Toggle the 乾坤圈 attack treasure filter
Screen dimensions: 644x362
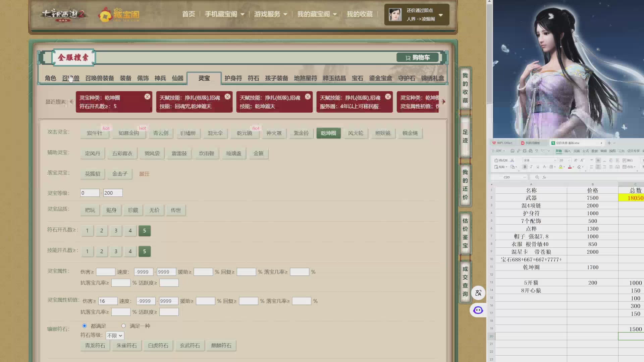click(x=328, y=133)
